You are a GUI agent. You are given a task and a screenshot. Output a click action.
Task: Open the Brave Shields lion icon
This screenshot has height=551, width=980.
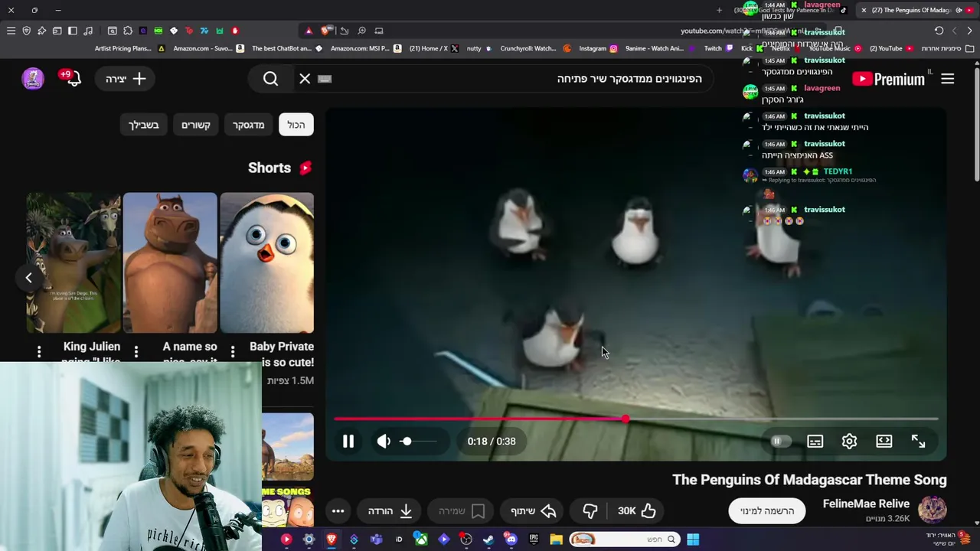point(327,31)
